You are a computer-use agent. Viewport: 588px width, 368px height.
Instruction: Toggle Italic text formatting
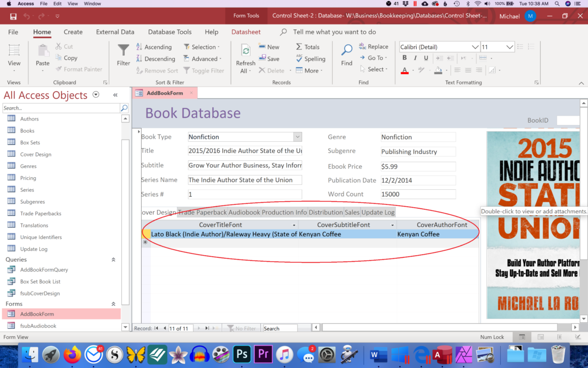pos(415,58)
